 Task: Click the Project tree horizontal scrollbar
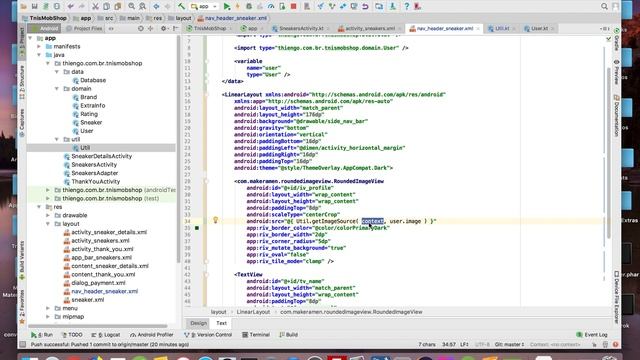pyautogui.click(x=97, y=326)
